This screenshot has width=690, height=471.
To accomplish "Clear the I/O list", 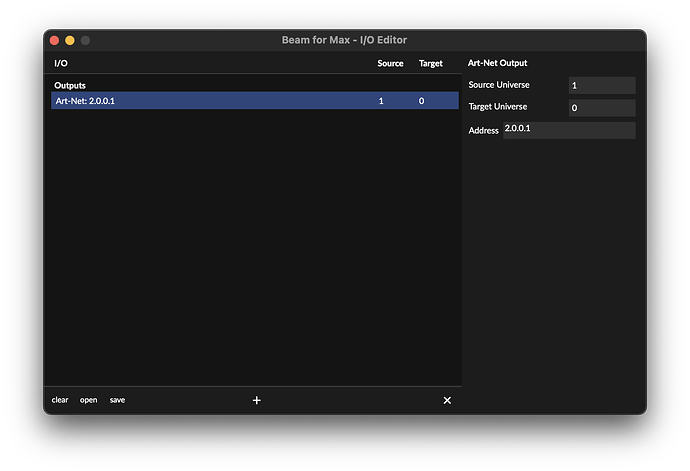I will click(x=60, y=400).
